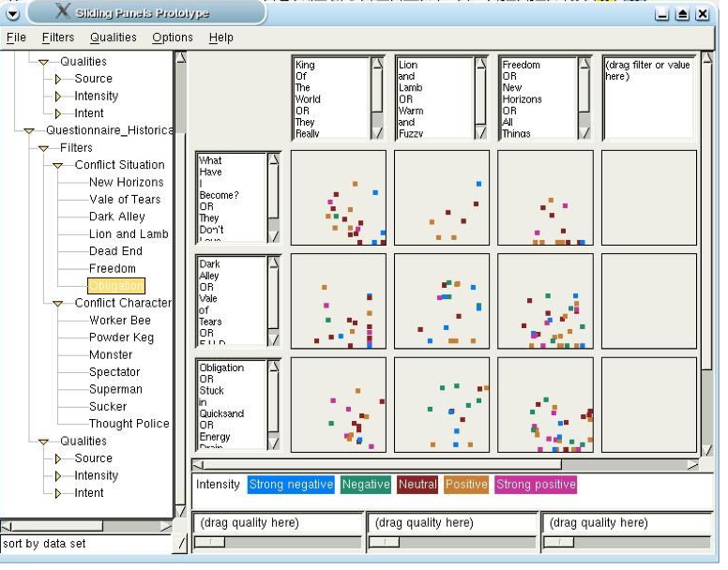The height and width of the screenshot is (570, 728).
Task: Select Thought Police in the tree
Action: click(129, 424)
